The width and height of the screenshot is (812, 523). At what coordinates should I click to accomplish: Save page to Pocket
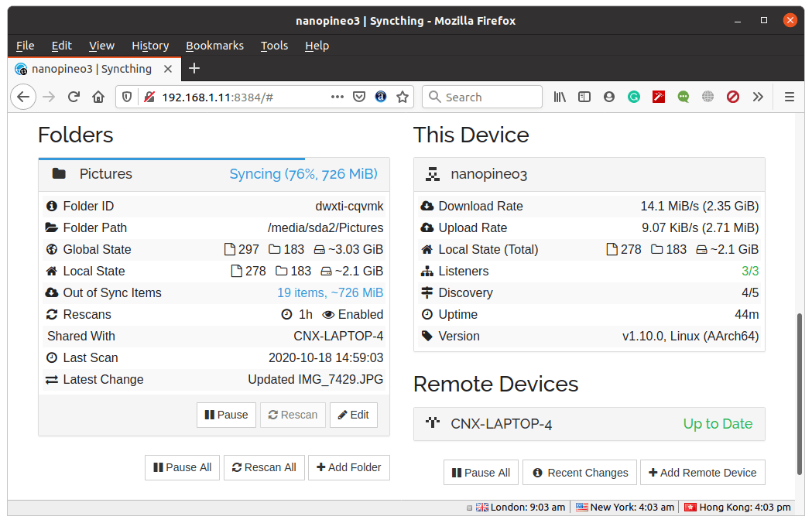click(x=359, y=97)
